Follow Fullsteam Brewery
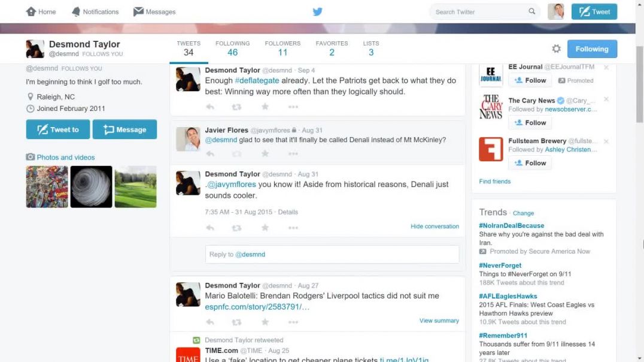The width and height of the screenshot is (644, 362). tap(530, 163)
